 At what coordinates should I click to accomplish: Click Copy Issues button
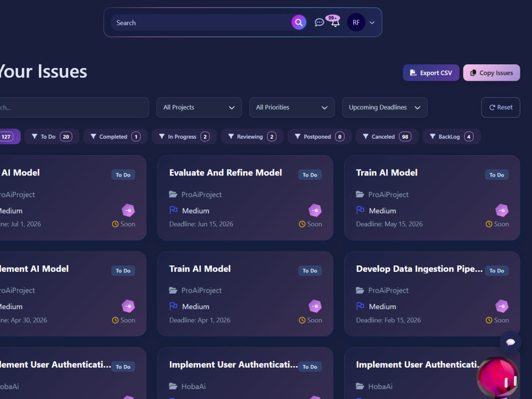point(491,72)
